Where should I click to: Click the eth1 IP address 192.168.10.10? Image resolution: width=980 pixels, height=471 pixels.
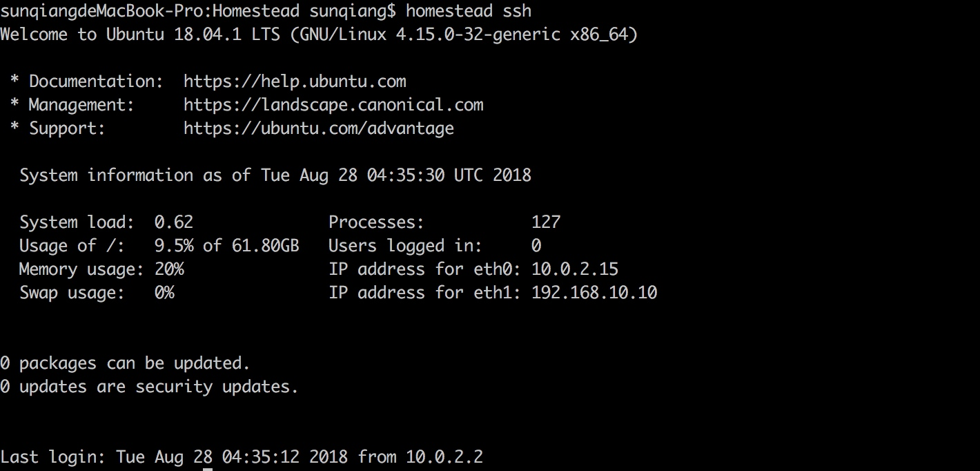point(594,293)
